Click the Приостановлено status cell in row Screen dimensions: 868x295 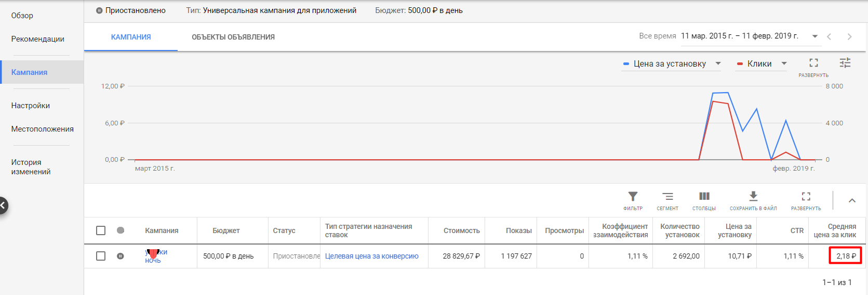click(x=297, y=256)
